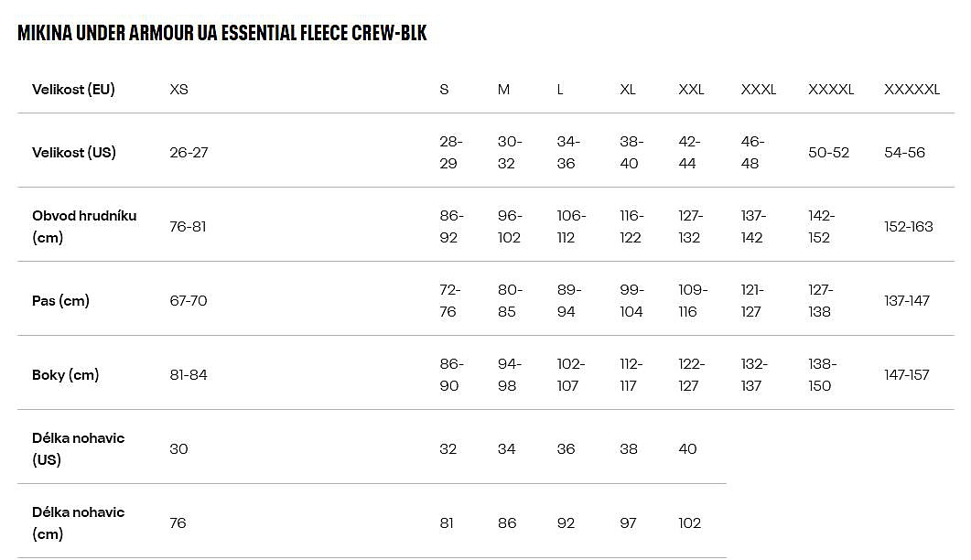Click chest measurement 76-81 for XS

[x=188, y=227]
